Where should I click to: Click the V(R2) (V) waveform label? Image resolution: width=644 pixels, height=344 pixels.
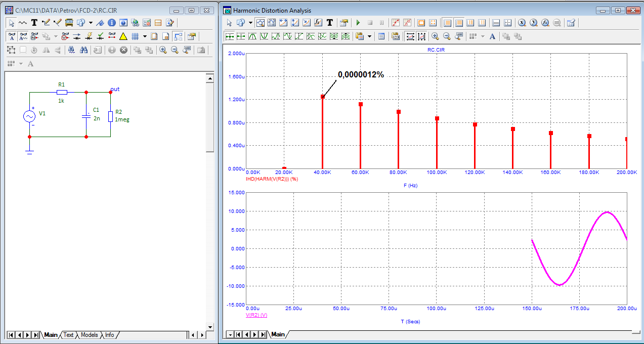click(x=256, y=315)
